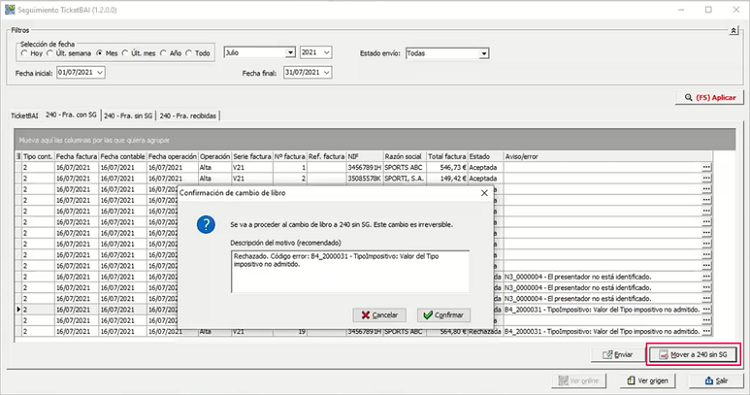
Task: Select the 546,73 € total cell
Action: coord(447,167)
